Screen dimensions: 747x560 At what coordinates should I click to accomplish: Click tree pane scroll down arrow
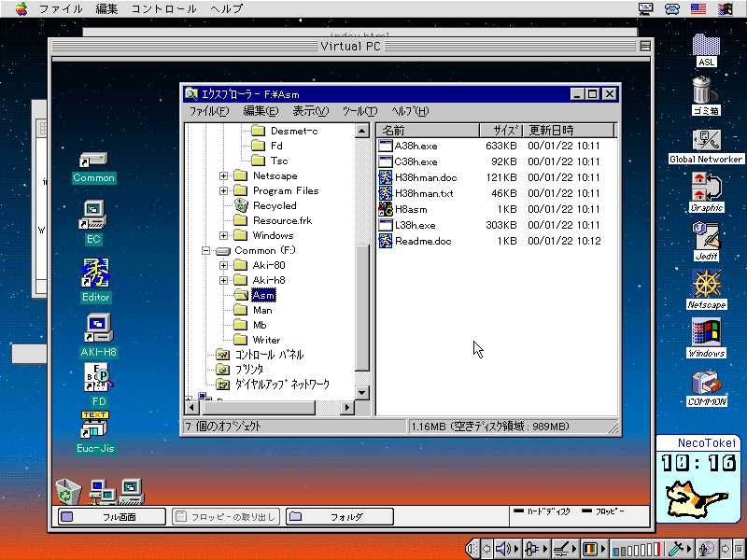click(361, 393)
